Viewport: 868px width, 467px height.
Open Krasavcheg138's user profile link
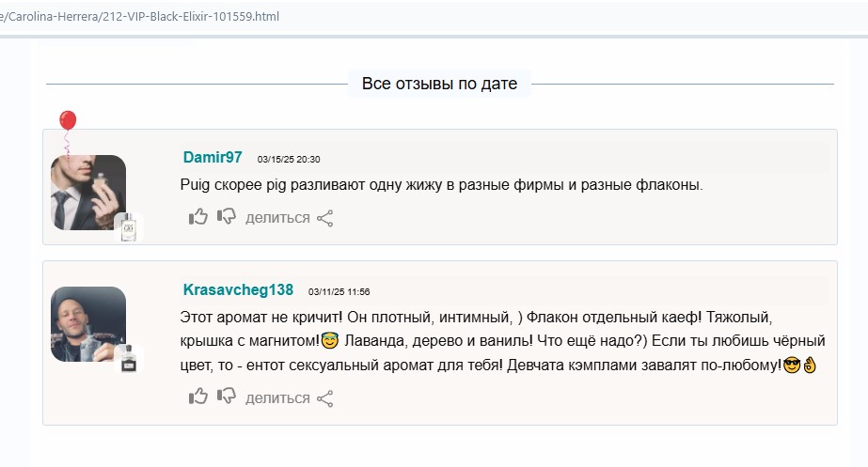tap(238, 289)
